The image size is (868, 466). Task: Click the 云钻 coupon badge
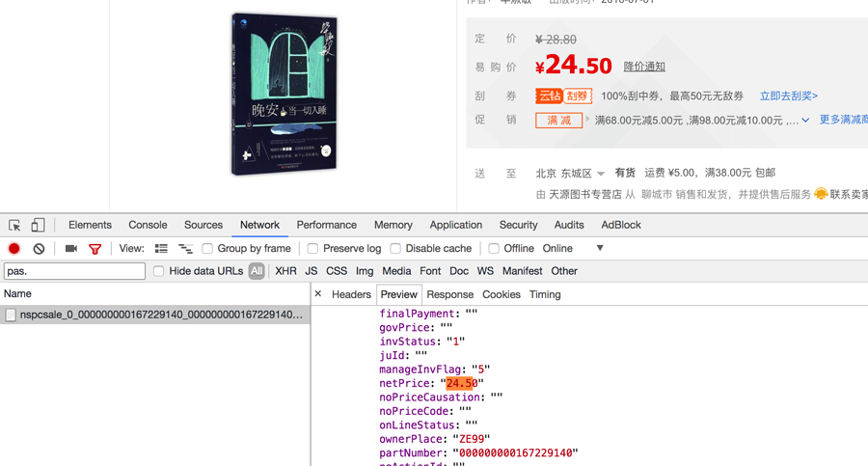[x=549, y=96]
